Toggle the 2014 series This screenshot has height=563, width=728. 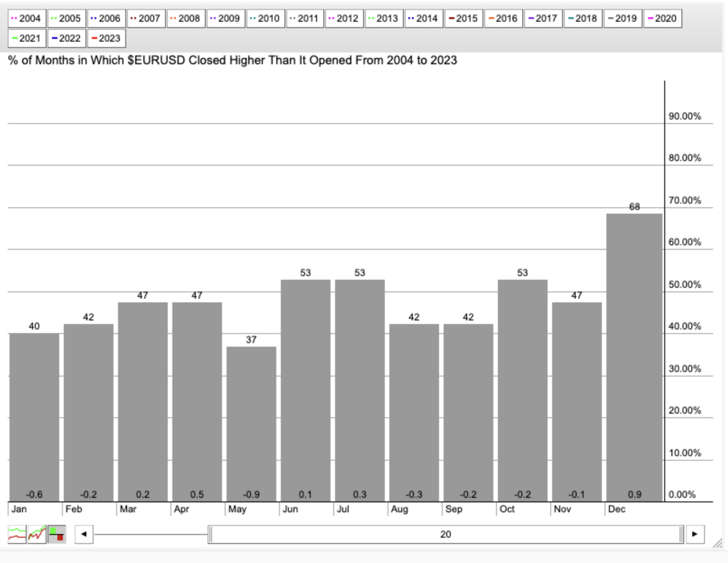[424, 19]
